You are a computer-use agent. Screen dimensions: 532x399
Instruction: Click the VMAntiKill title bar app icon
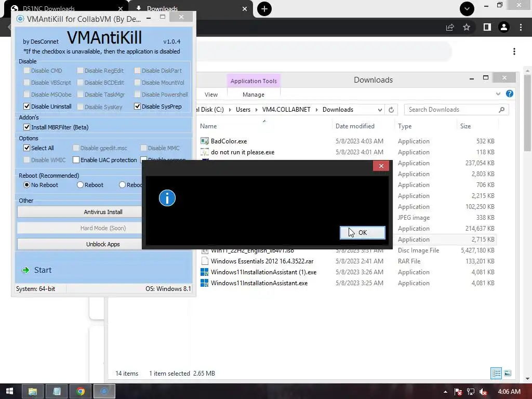tap(20, 19)
